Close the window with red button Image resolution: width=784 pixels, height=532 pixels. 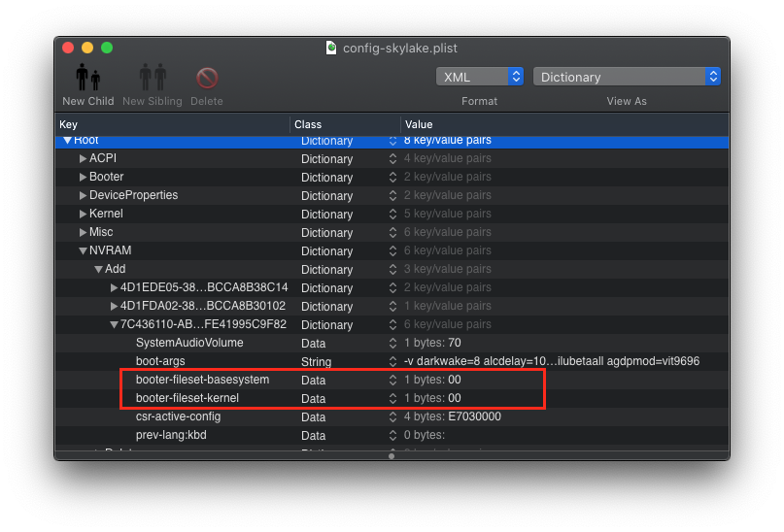click(x=68, y=48)
